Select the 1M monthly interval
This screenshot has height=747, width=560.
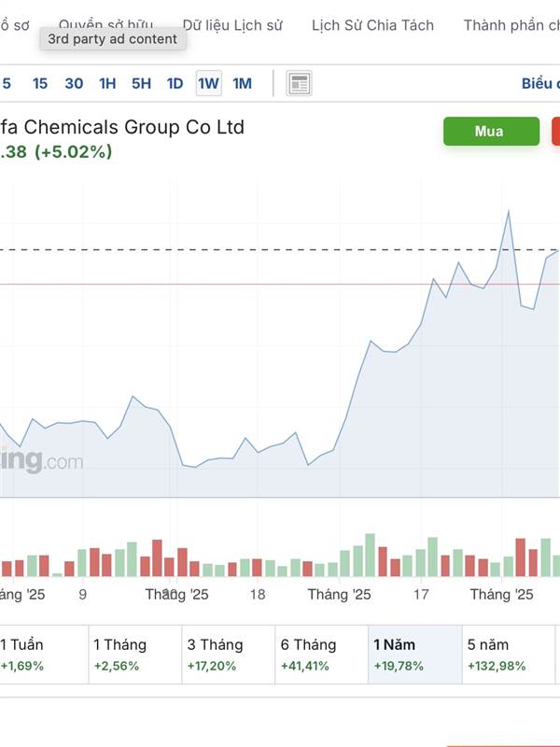pos(242,84)
